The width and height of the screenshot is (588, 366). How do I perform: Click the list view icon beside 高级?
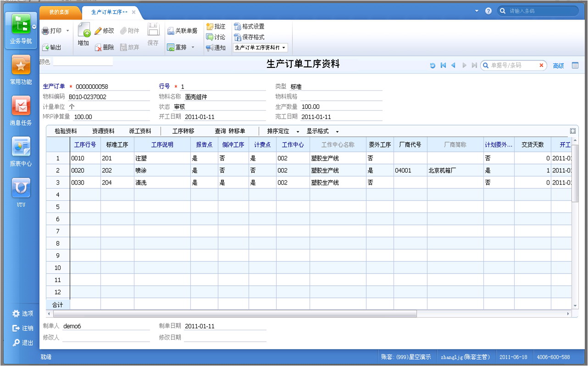coord(575,66)
